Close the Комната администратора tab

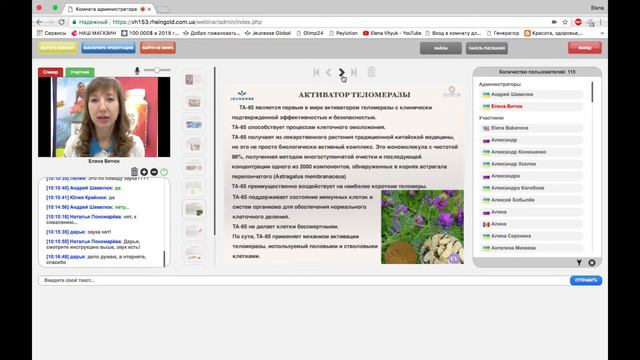tap(149, 9)
